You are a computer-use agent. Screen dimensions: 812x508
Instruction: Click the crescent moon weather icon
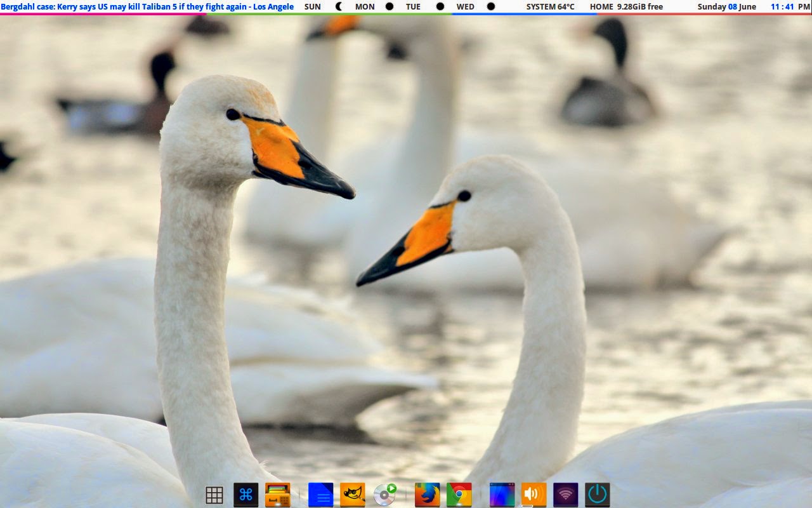click(339, 6)
